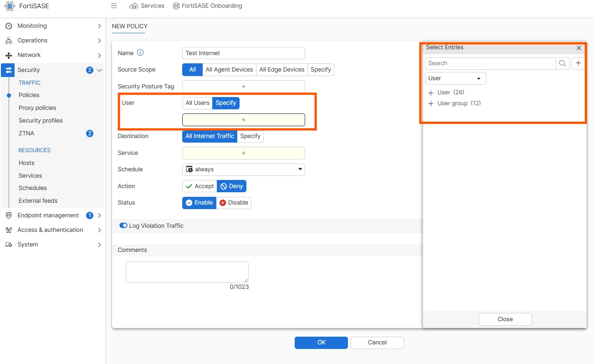Select All Internet Traffic destination
Viewport: 593px width, 364px height.
[210, 136]
